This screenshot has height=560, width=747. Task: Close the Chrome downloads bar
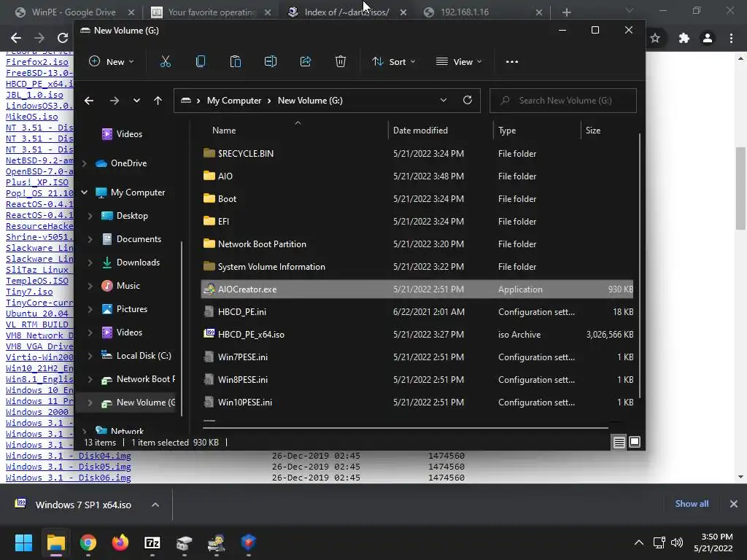[x=734, y=504]
